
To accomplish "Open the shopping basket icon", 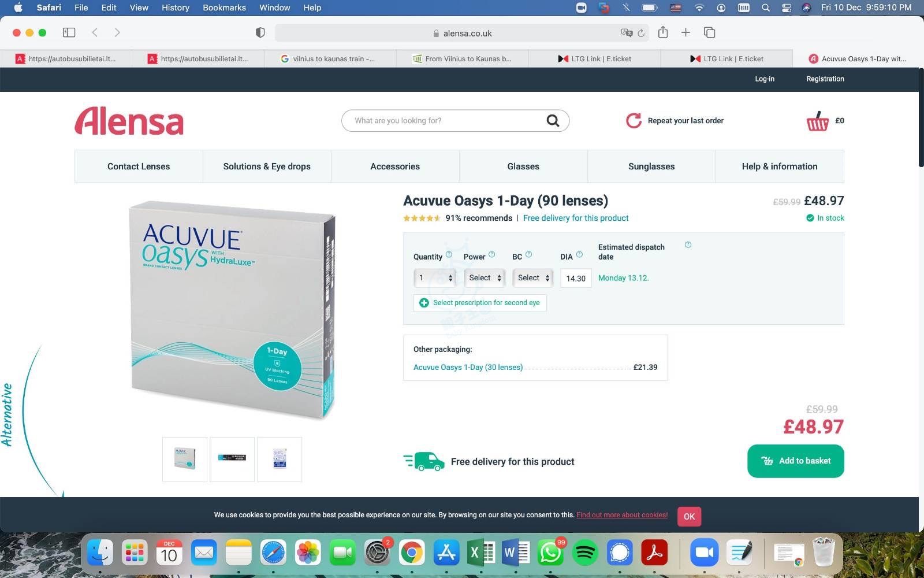I will tap(817, 121).
